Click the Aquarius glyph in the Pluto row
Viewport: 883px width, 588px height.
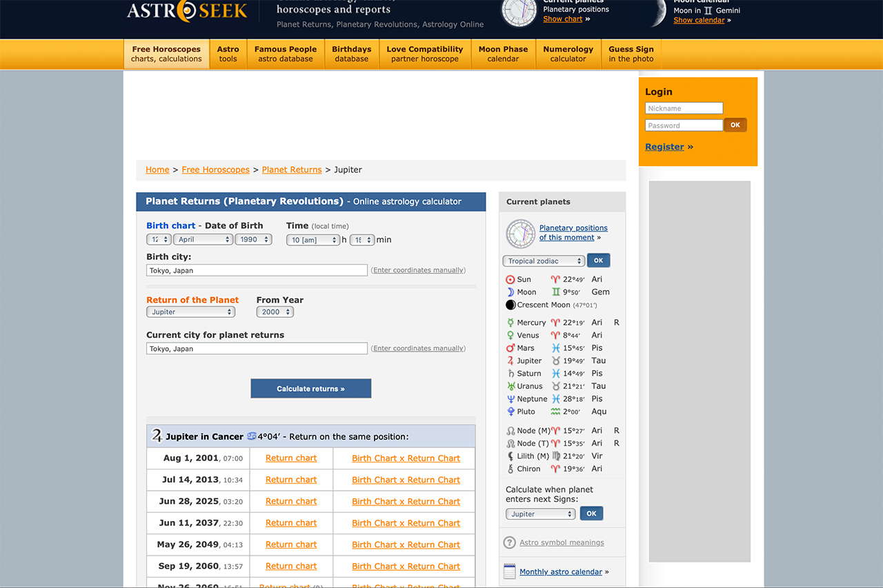[555, 412]
